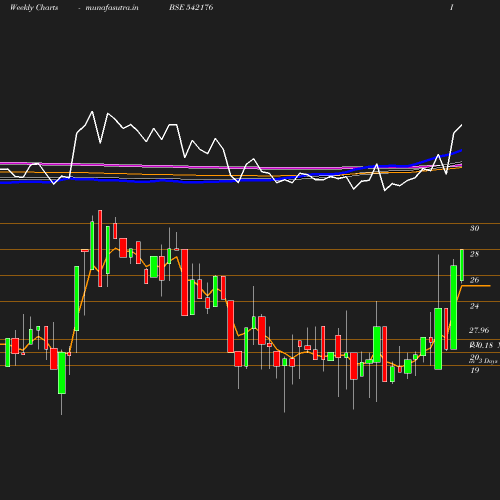Click the price axis label '26'
This screenshot has height=500, width=500.
474,280
